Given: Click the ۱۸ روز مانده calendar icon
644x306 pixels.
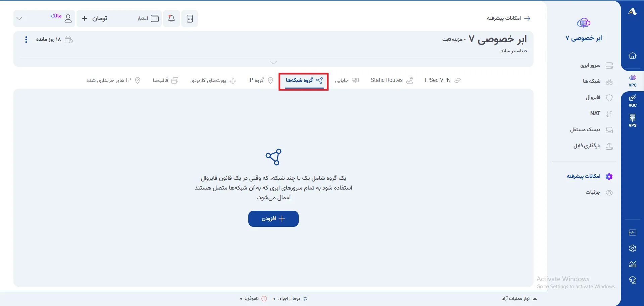Looking at the screenshot, I should coord(68,40).
